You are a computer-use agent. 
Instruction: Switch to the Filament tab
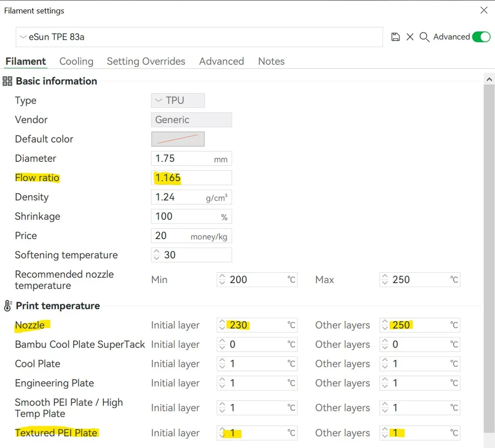26,61
